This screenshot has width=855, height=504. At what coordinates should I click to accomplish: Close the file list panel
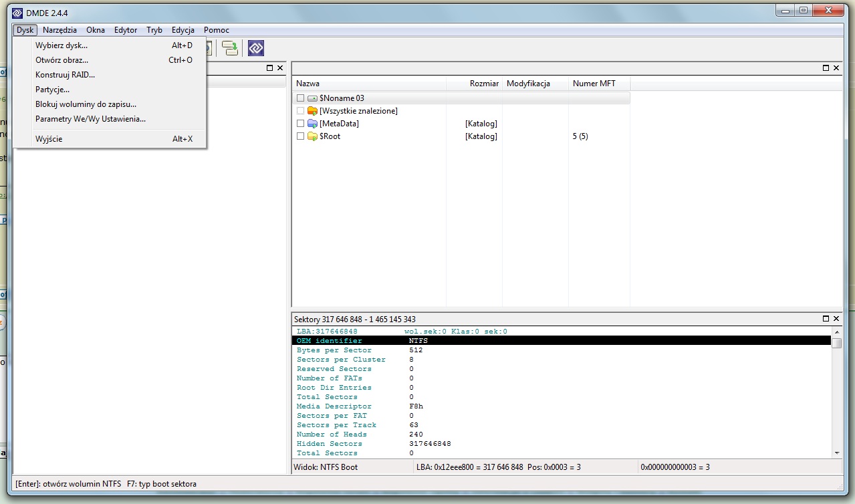point(836,68)
